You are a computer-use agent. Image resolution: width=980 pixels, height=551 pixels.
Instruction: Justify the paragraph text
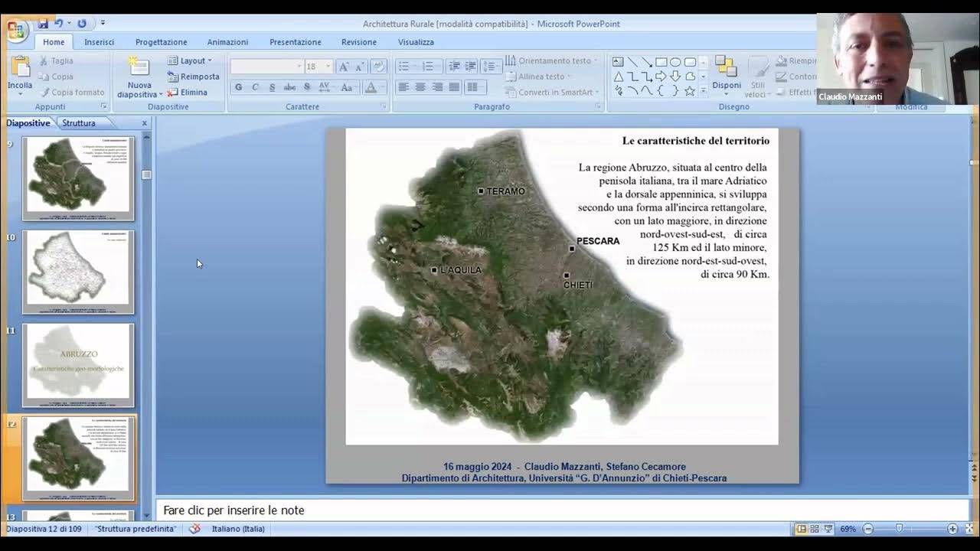(454, 87)
